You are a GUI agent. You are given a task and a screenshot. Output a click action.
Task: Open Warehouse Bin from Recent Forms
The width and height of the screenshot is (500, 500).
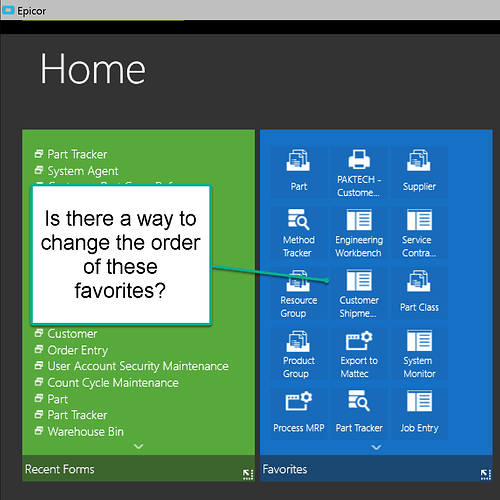(79, 432)
